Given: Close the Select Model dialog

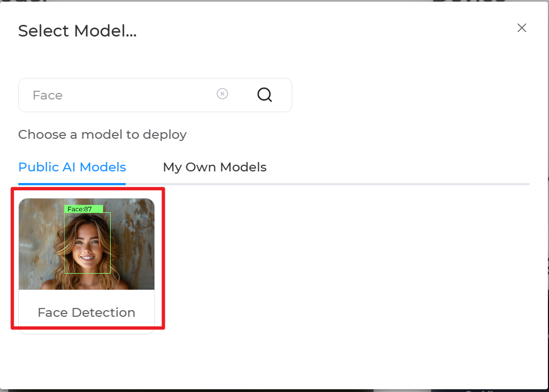Looking at the screenshot, I should pos(521,28).
